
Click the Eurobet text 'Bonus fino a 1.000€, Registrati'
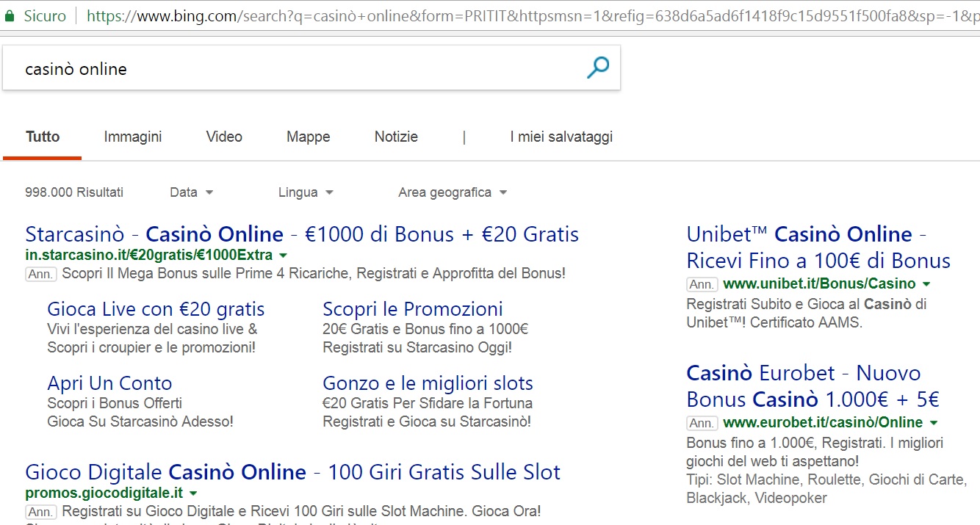pyautogui.click(x=815, y=443)
